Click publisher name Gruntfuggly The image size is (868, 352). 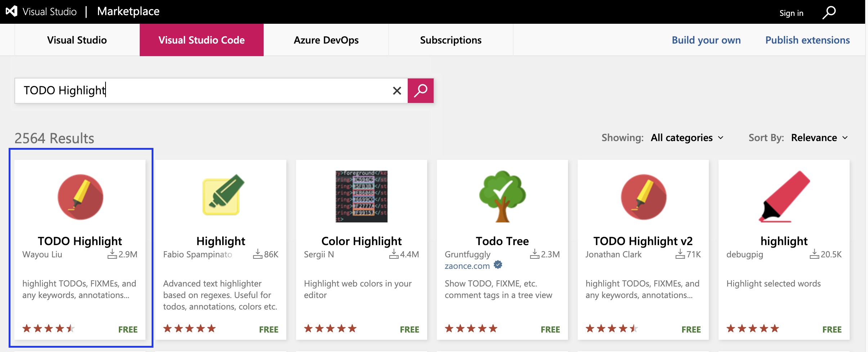[x=467, y=254]
